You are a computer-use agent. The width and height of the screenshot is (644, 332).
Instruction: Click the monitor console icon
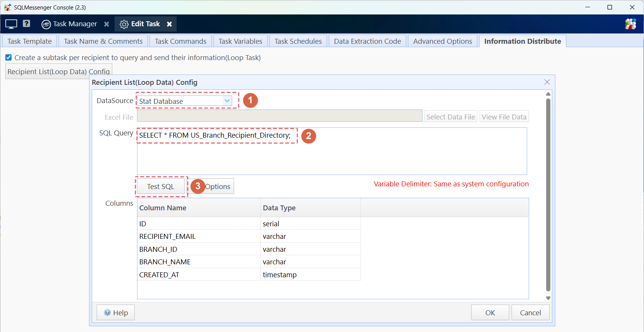pos(11,24)
